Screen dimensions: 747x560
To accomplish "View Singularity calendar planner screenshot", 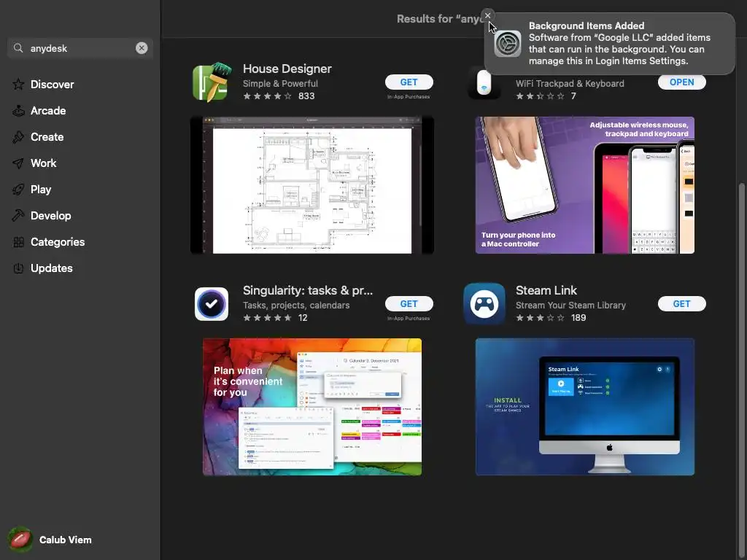I will pos(312,407).
